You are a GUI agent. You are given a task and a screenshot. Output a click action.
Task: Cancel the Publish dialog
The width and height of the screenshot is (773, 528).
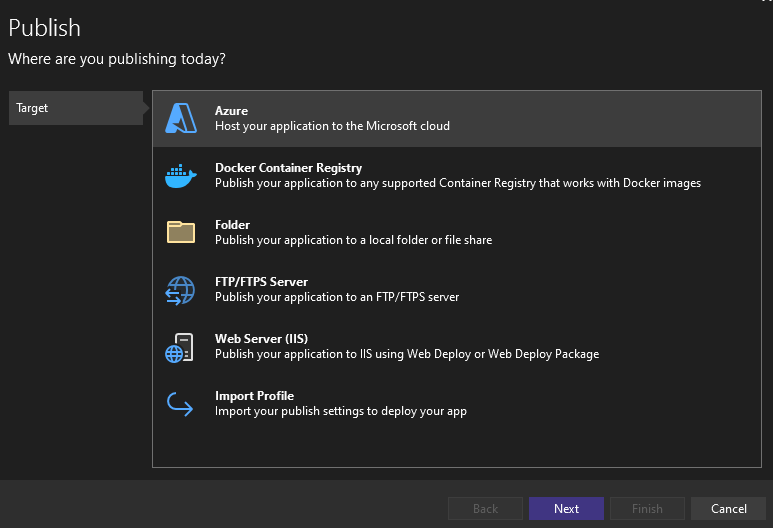[728, 508]
